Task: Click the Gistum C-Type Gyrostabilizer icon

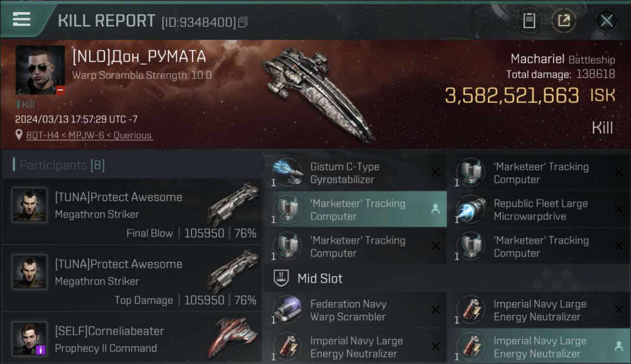Action: point(288,173)
